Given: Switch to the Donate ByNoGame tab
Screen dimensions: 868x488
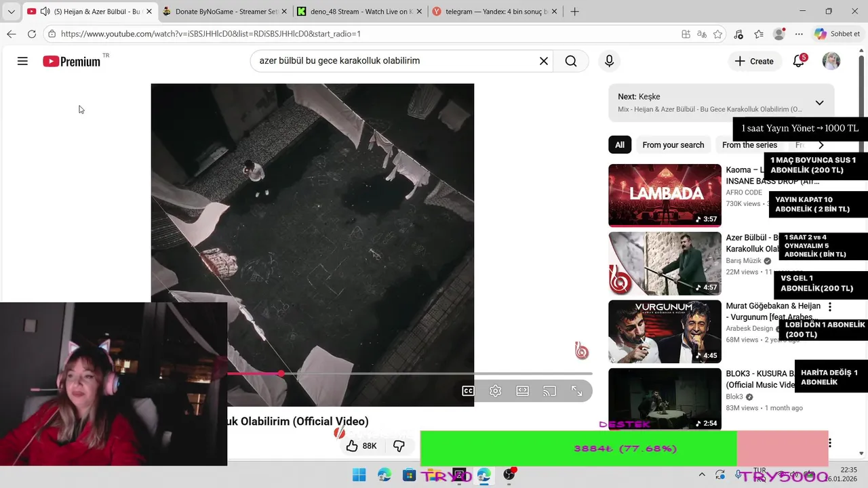Looking at the screenshot, I should (x=226, y=12).
